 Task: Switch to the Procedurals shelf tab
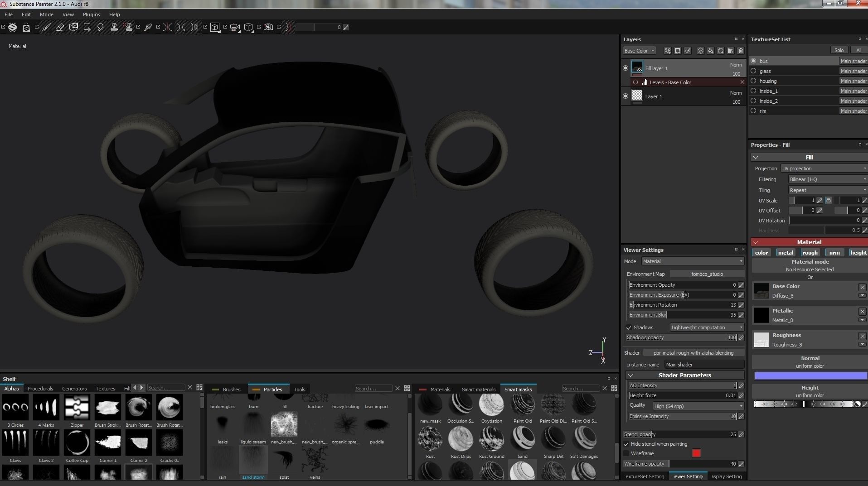[40, 389]
